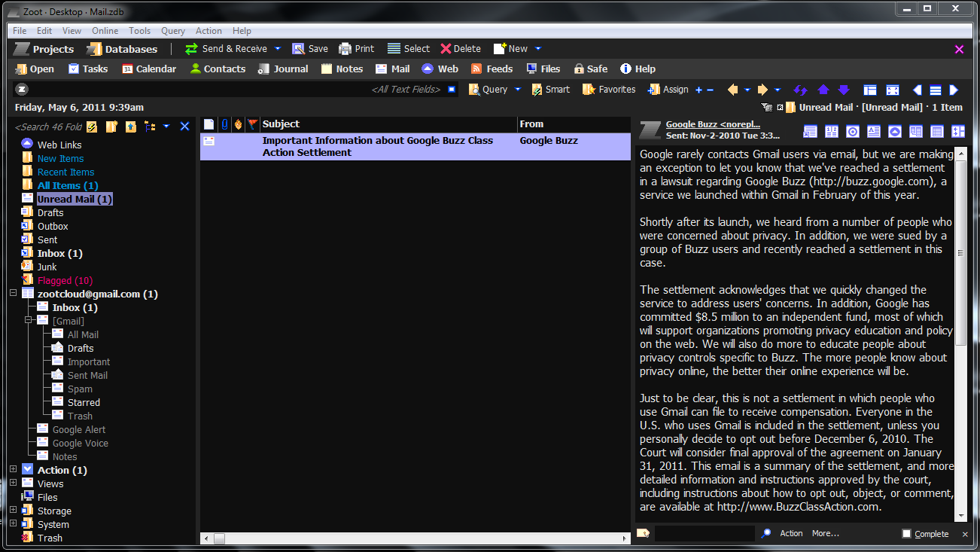Viewport: 980px width, 552px height.
Task: Click the purple down arrow icon
Action: [x=844, y=90]
